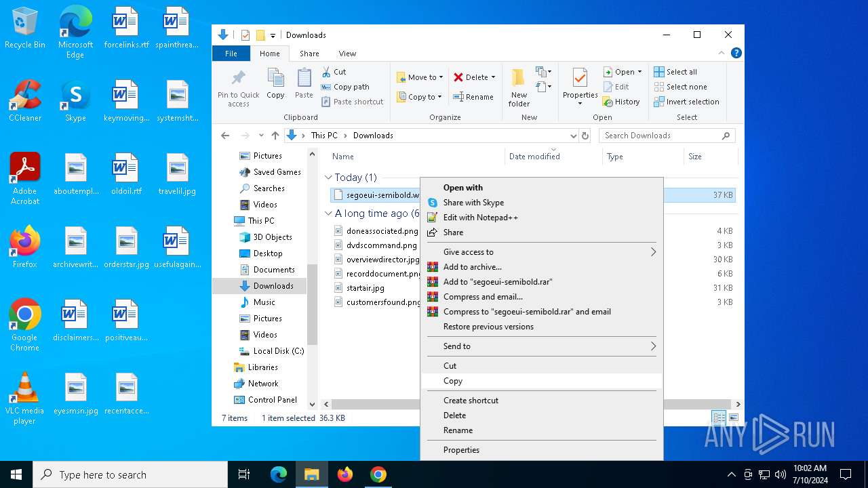
Task: Open Microsoft Edge from taskbar
Action: point(279,474)
